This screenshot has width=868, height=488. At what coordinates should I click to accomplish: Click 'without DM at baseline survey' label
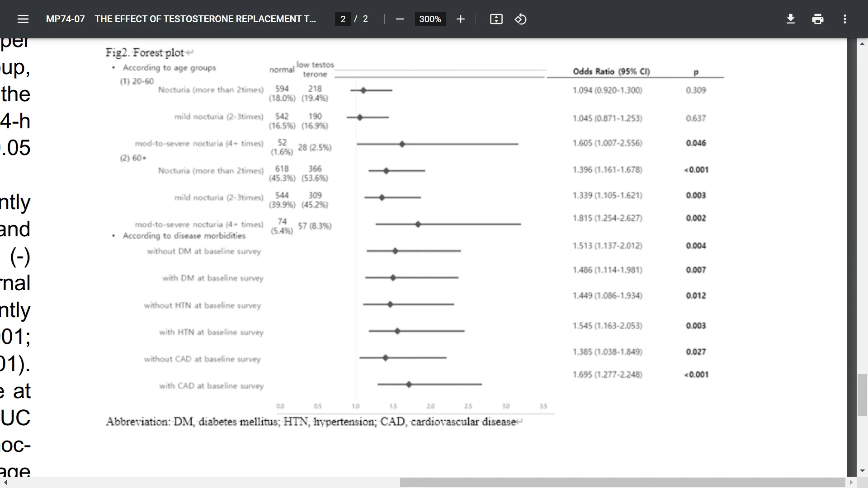coord(204,251)
